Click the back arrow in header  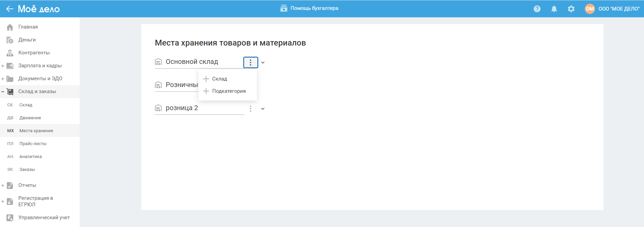pos(10,9)
